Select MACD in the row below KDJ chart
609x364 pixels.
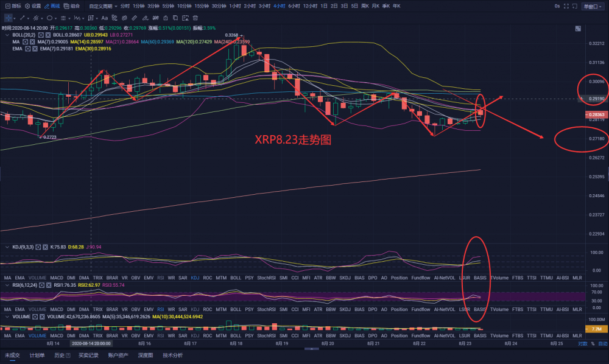click(57, 278)
